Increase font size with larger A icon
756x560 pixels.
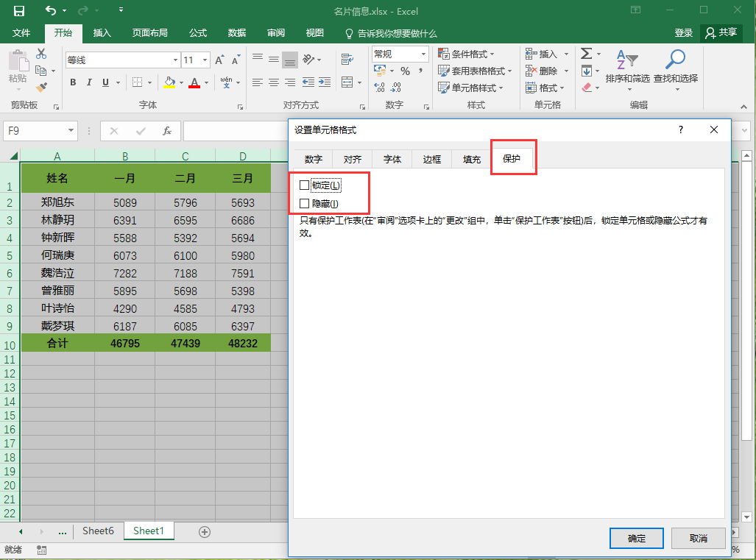click(219, 60)
